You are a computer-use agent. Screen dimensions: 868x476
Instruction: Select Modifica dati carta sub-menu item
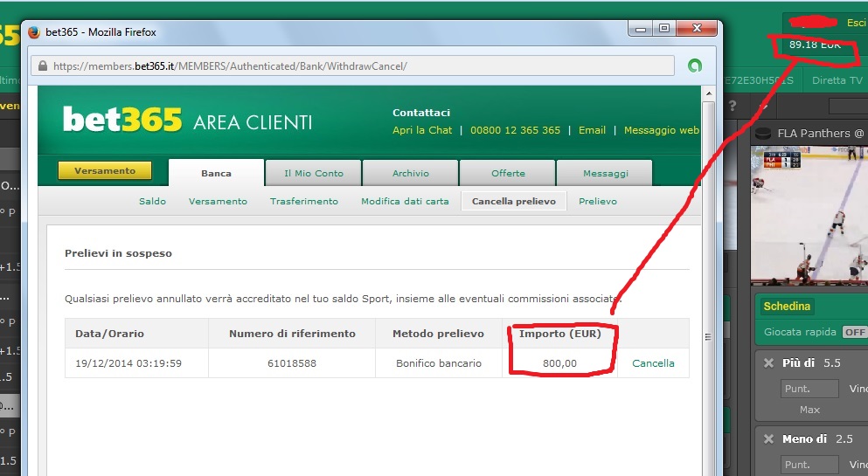pyautogui.click(x=405, y=201)
